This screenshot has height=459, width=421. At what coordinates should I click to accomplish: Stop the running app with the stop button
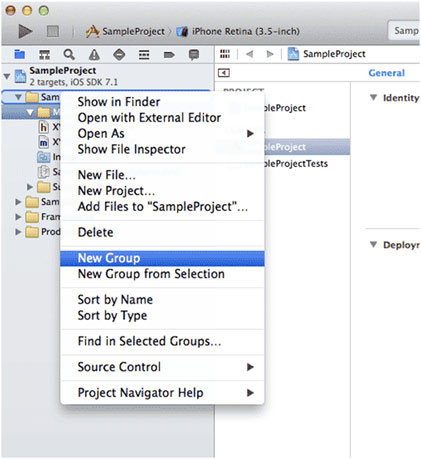(53, 31)
